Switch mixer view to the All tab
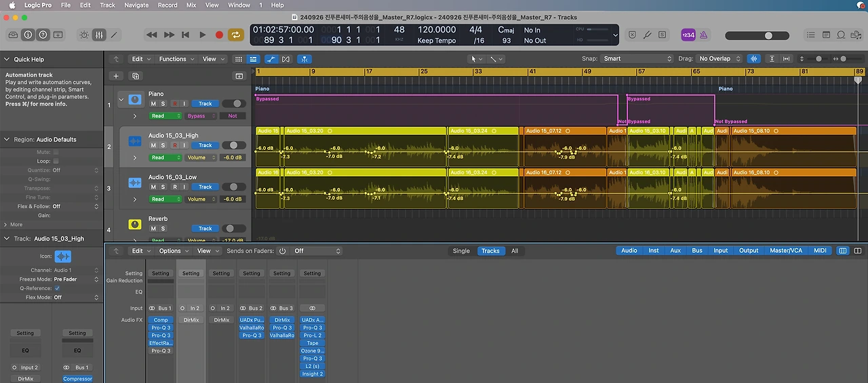 coord(515,251)
